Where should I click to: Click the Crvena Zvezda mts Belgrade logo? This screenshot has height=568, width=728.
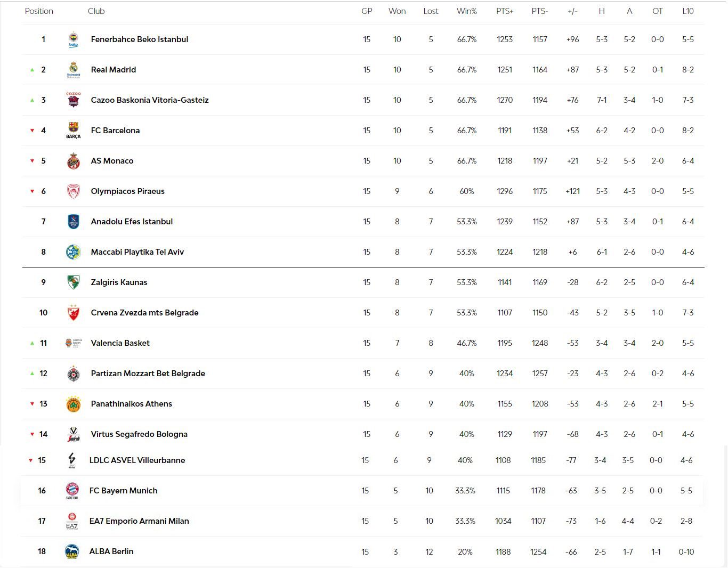click(74, 313)
